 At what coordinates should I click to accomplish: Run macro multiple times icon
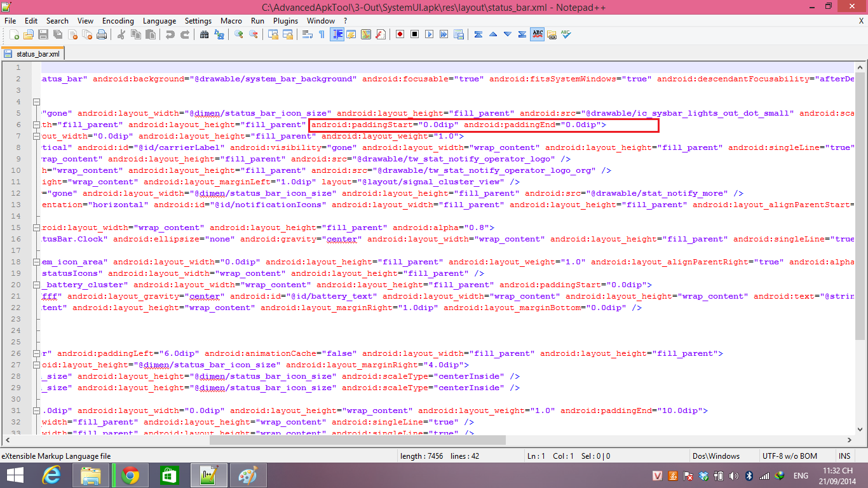coord(444,34)
